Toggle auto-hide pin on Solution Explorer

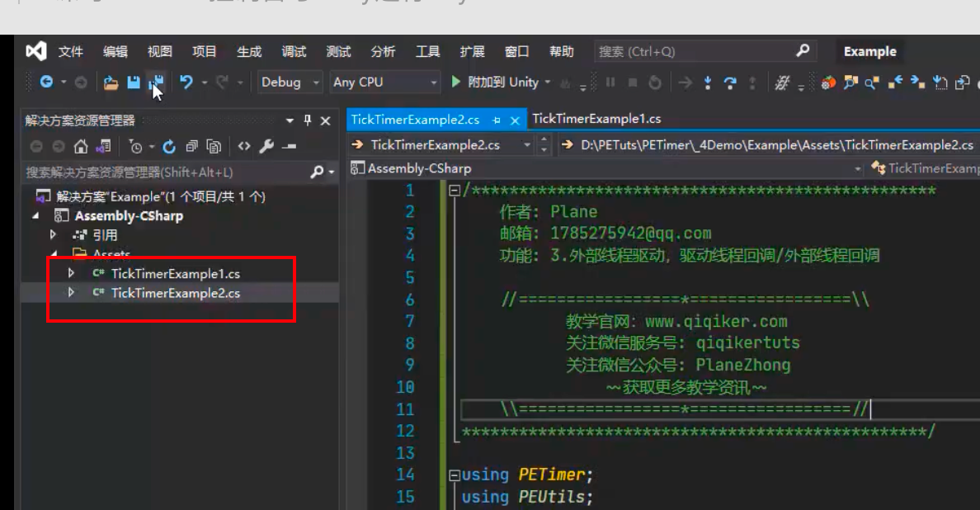point(308,120)
